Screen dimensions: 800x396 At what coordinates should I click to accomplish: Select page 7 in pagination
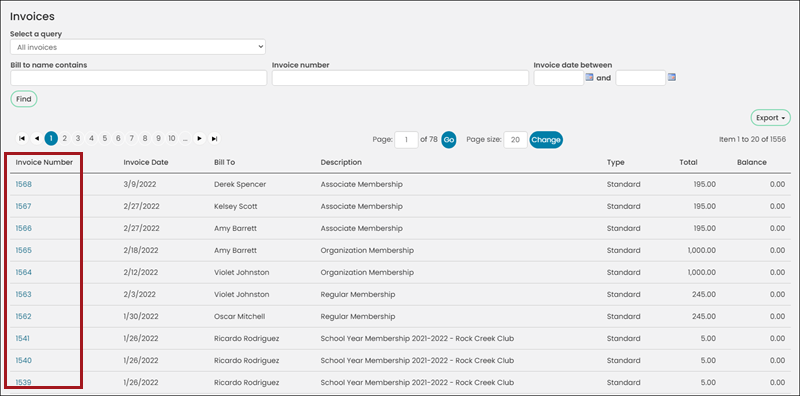click(132, 138)
